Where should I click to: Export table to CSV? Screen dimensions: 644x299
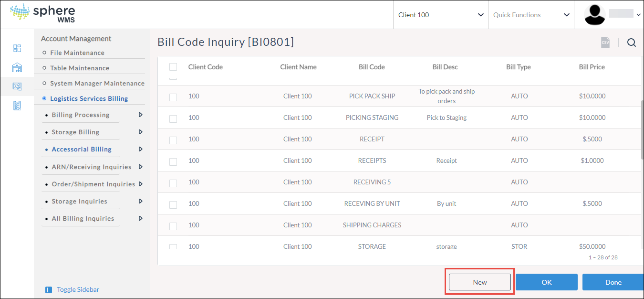605,43
